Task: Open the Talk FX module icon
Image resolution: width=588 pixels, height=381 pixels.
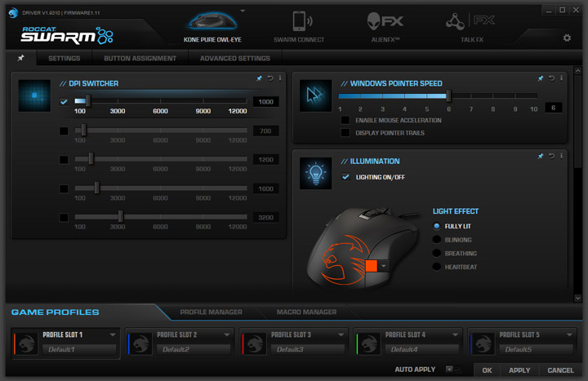Action: 470,21
